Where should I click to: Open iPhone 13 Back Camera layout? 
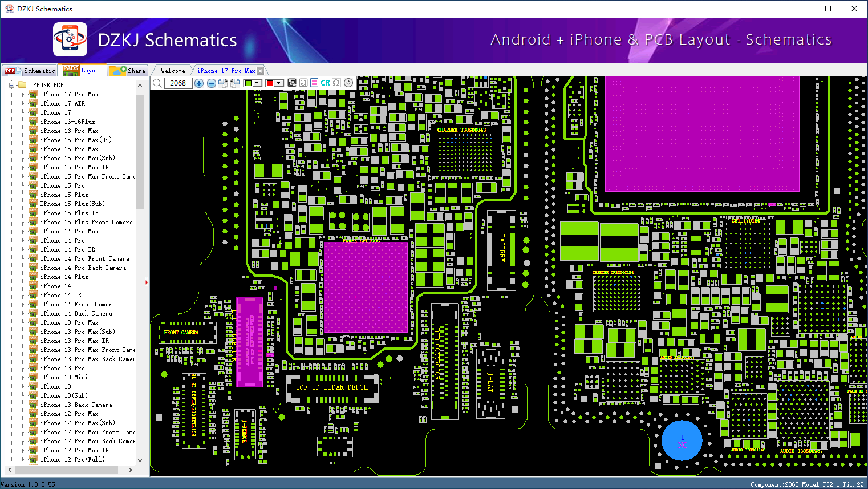point(76,405)
